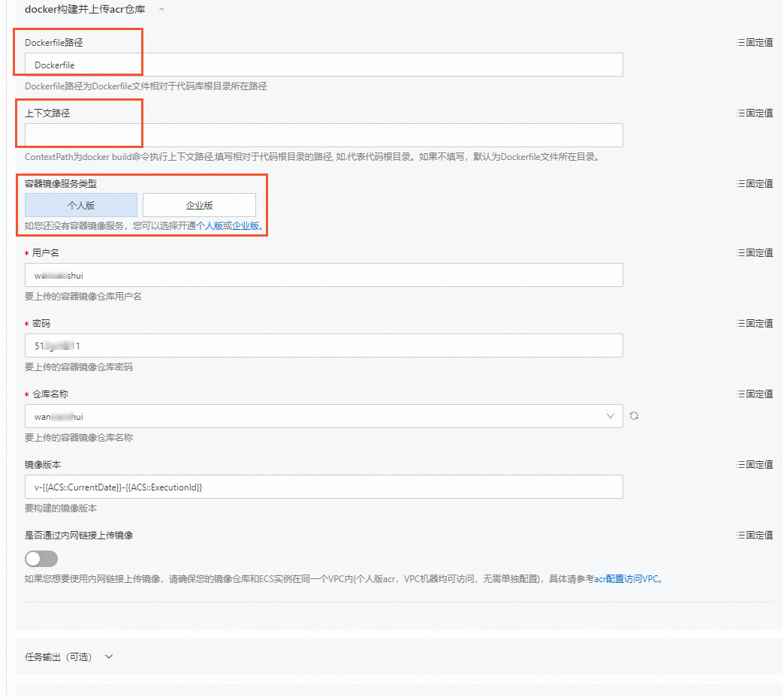Open the 仓库名称 dropdown
The image size is (784, 700).
[324, 416]
